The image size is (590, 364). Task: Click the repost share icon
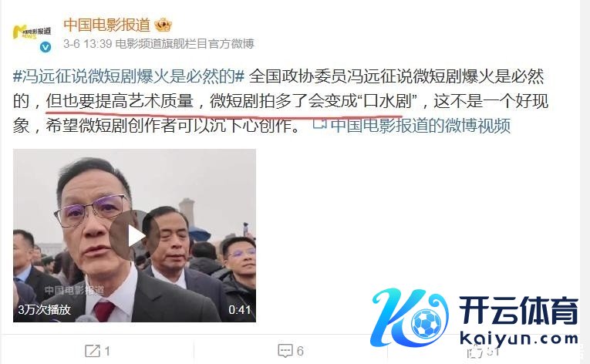[93, 351]
